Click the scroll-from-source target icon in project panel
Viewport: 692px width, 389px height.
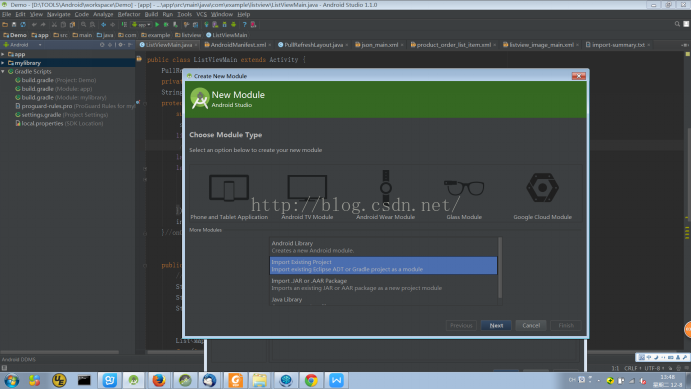click(102, 45)
